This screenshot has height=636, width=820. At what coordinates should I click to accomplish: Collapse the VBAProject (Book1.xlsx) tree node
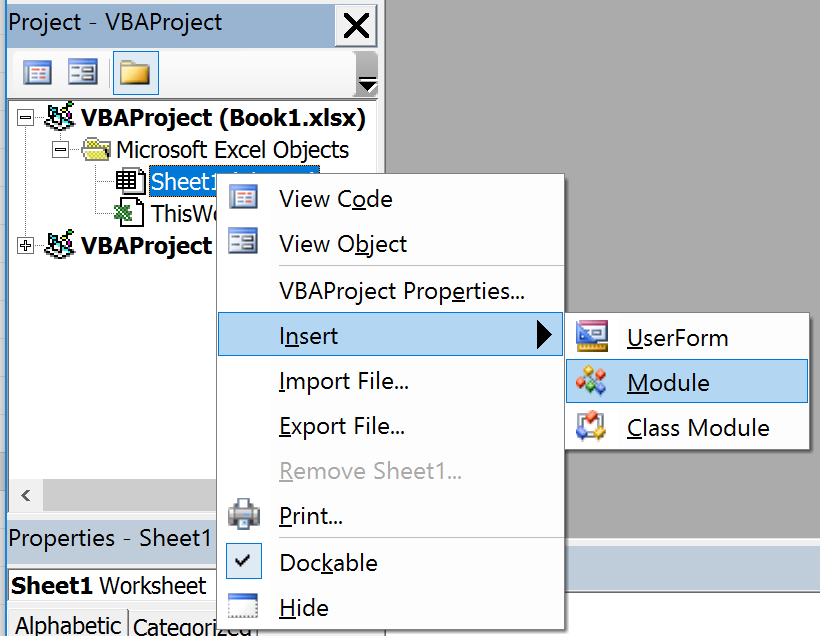pyautogui.click(x=26, y=118)
